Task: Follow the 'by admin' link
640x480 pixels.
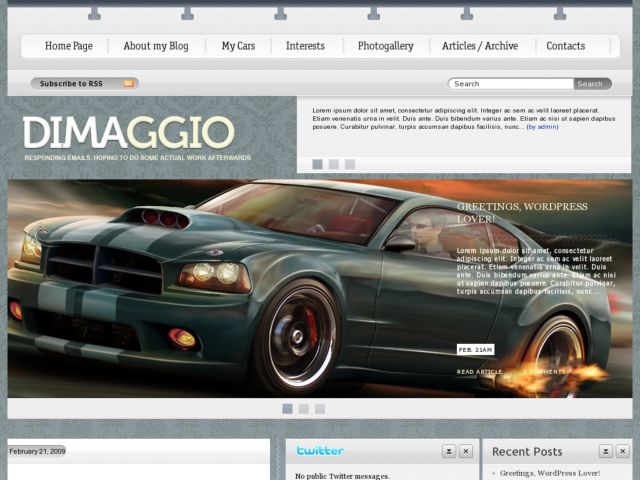Action: coord(542,127)
